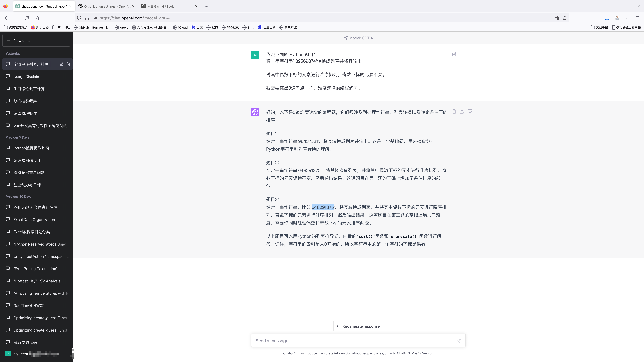Open the aiyuechu account menu
The height and width of the screenshot is (362, 644).
(x=36, y=354)
